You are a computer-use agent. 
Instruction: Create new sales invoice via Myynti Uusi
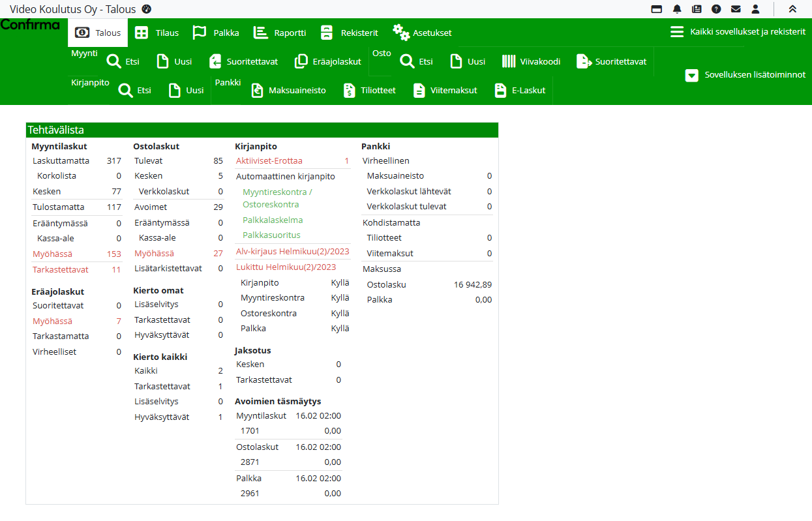click(x=175, y=61)
